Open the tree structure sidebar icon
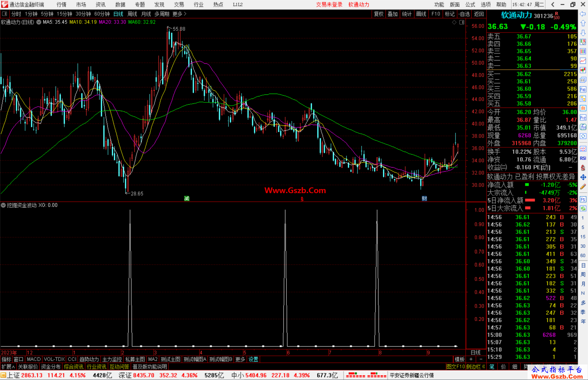This screenshot has height=380, width=588. click(583, 99)
